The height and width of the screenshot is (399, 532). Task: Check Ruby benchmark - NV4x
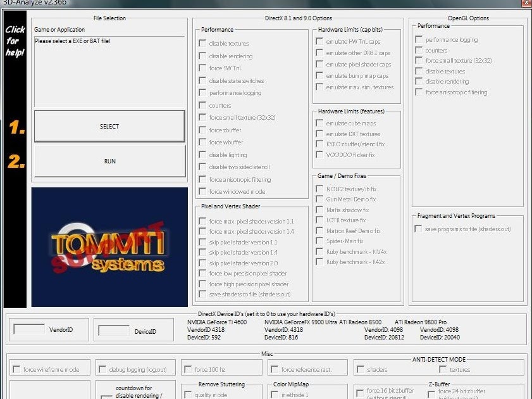coord(319,251)
